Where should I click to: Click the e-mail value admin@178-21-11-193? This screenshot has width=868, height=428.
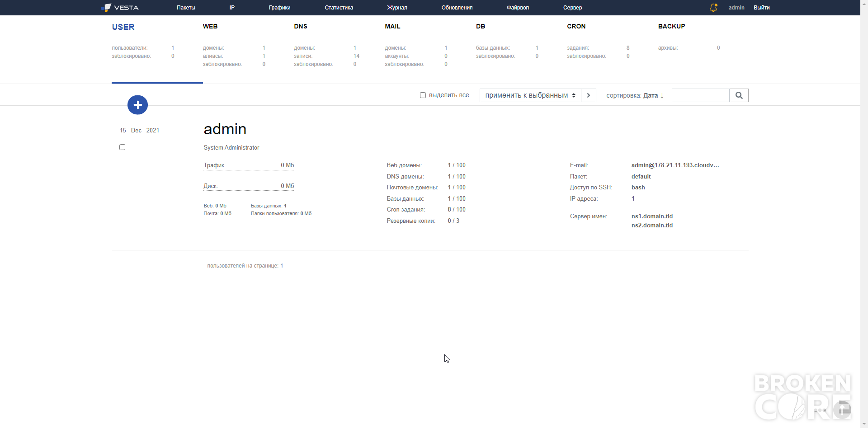click(675, 165)
